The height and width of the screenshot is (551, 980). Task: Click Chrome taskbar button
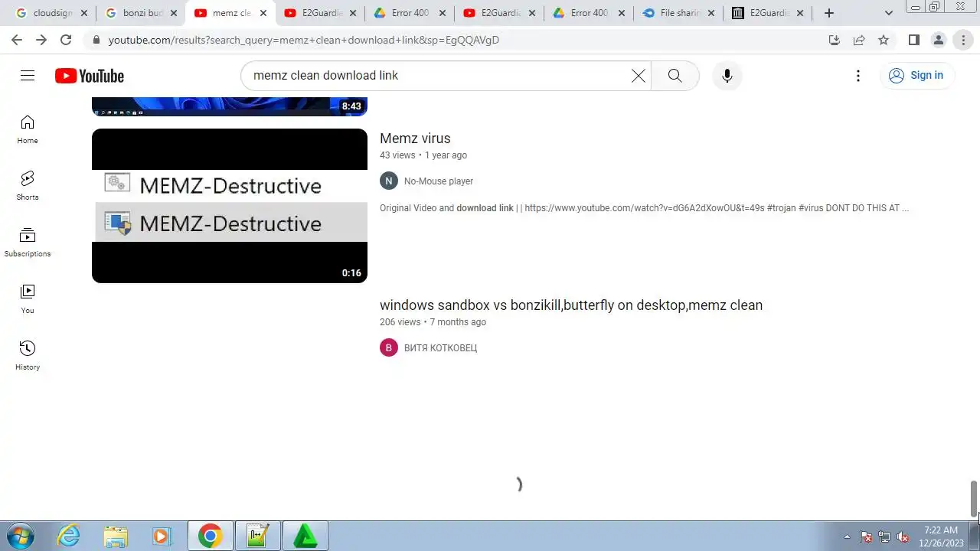210,536
